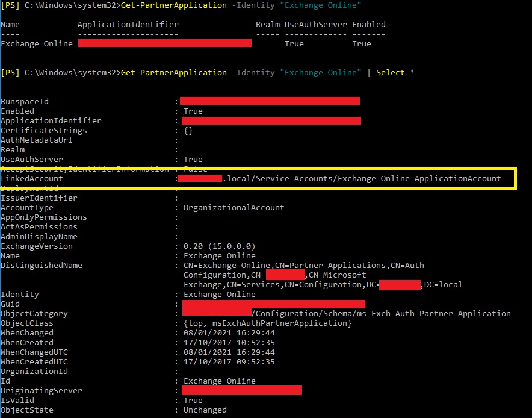
Task: Click the 'LinkedAccount' property label
Action: (x=32, y=179)
